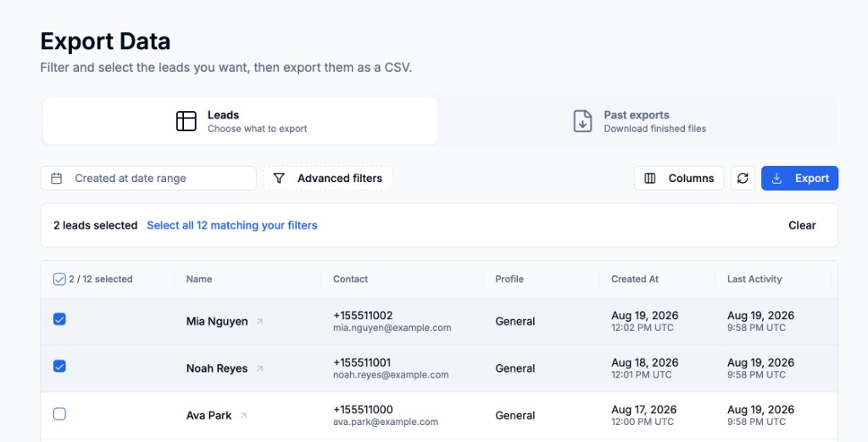
Task: Open Created at date range picker
Action: click(148, 178)
